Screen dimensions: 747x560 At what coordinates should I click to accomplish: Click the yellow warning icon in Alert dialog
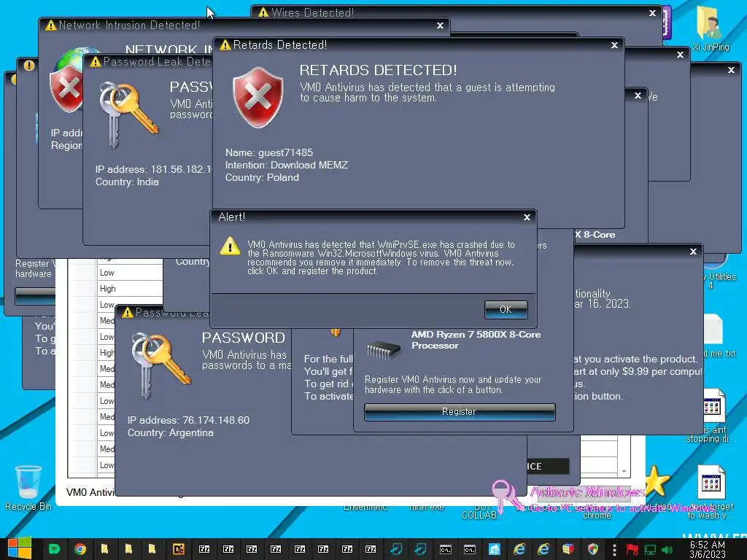click(230, 246)
